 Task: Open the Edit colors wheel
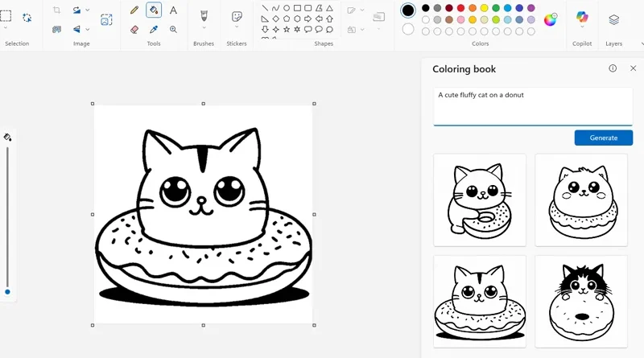[551, 19]
